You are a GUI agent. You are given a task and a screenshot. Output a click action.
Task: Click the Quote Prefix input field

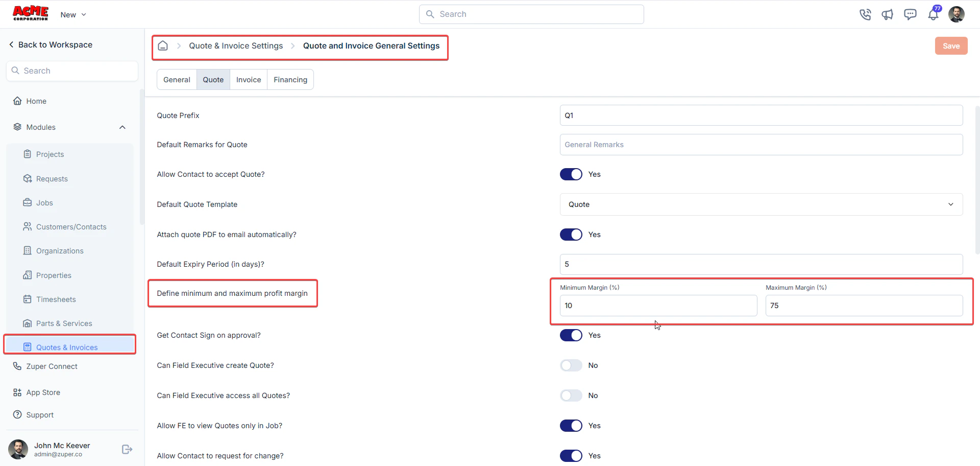point(761,115)
